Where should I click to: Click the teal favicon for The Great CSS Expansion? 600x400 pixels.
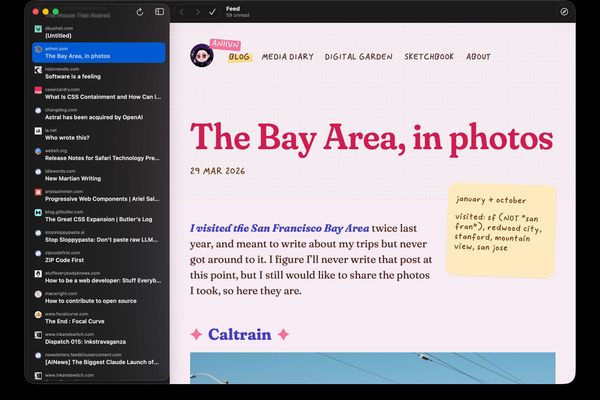[38, 212]
